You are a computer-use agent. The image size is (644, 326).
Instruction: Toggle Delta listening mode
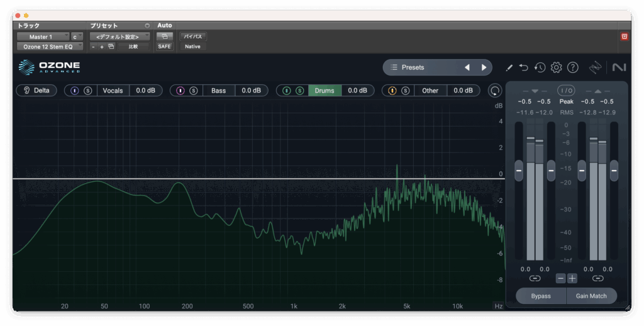(36, 90)
